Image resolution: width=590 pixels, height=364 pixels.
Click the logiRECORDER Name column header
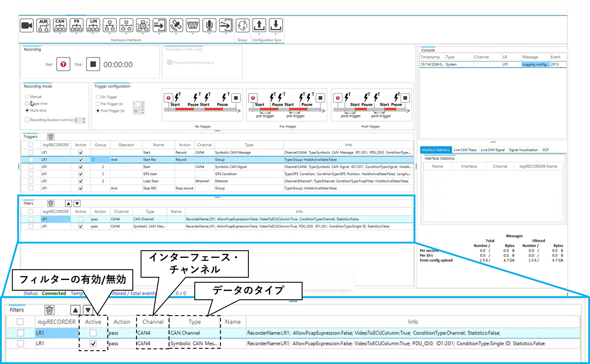coord(538,166)
